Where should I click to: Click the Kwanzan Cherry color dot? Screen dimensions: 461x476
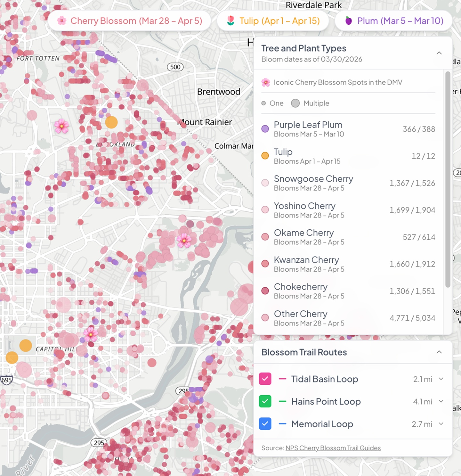pyautogui.click(x=265, y=264)
